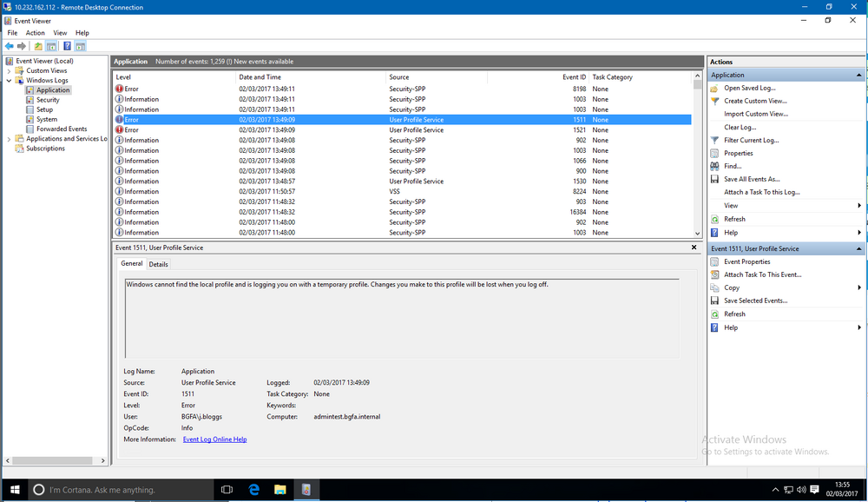Screen dimensions: 868x502
Task: Click the Find binoculars icon
Action: [x=714, y=166]
